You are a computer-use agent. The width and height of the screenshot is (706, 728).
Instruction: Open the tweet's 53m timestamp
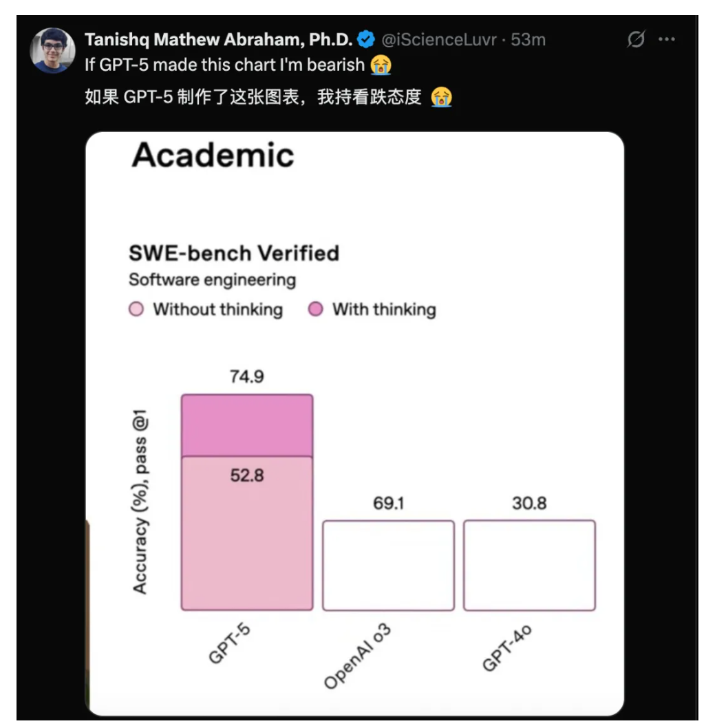[528, 40]
